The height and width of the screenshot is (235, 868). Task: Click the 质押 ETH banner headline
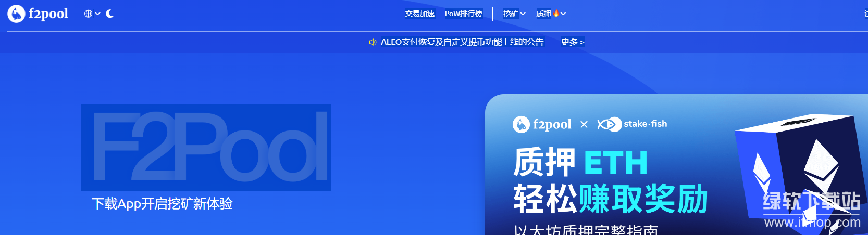click(x=580, y=162)
